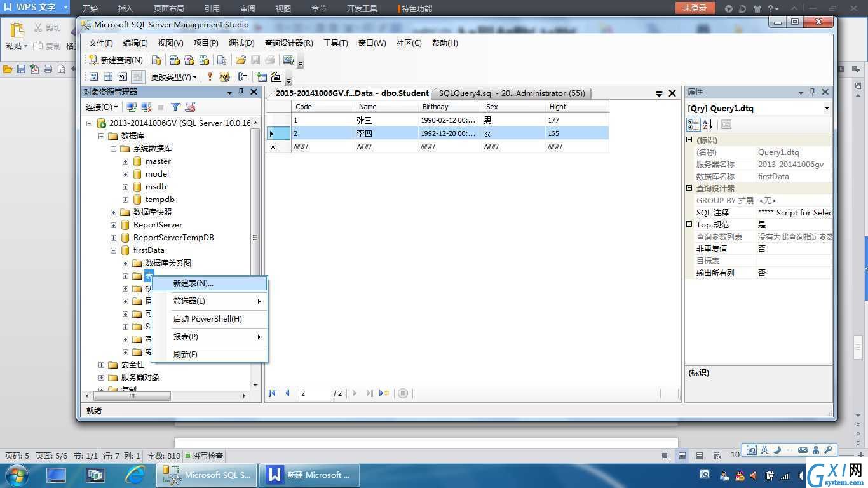The image size is (868, 488).
Task: Expand the ReportServer database node
Action: click(x=113, y=225)
